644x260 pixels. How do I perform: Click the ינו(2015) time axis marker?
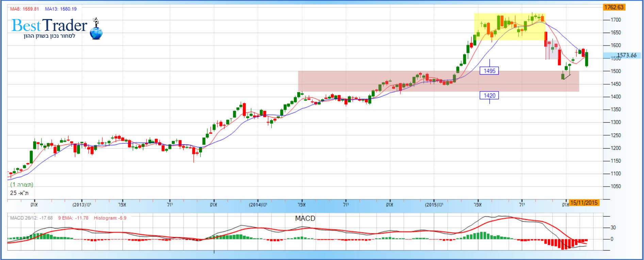434,205
